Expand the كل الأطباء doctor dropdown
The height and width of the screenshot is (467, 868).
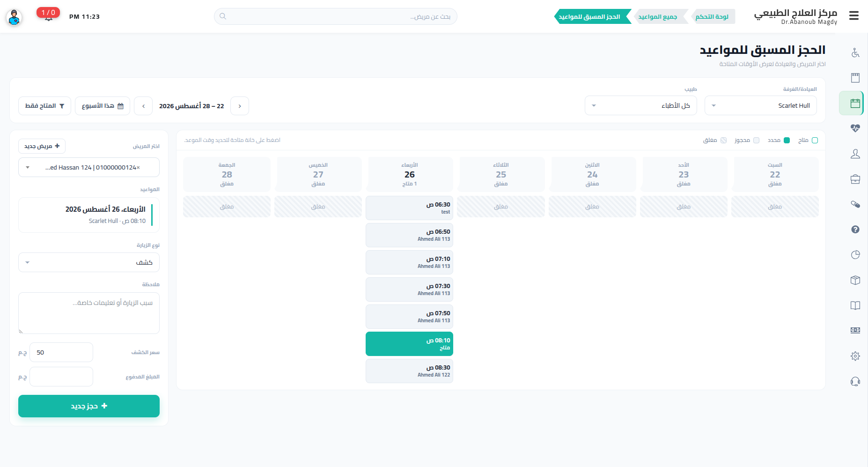[x=640, y=105]
